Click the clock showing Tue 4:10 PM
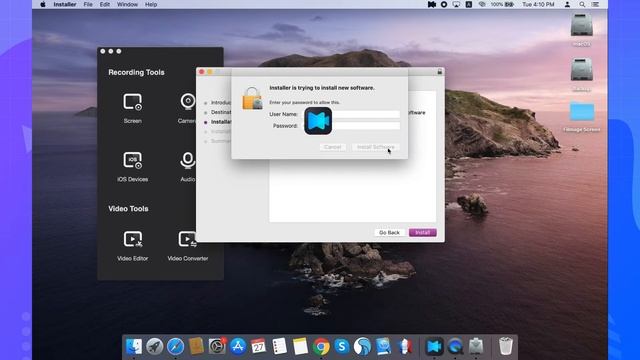Image resolution: width=640 pixels, height=360 pixels. 538,4
